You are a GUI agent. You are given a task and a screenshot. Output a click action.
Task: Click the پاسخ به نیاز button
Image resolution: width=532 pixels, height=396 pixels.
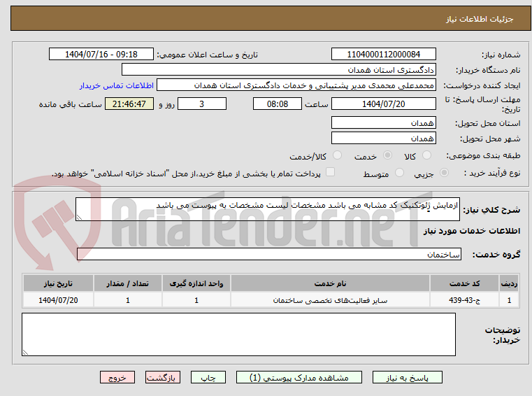(407, 377)
